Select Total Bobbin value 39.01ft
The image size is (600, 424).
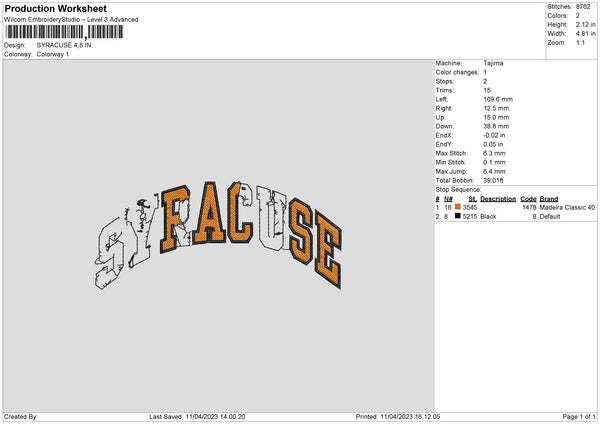point(493,181)
